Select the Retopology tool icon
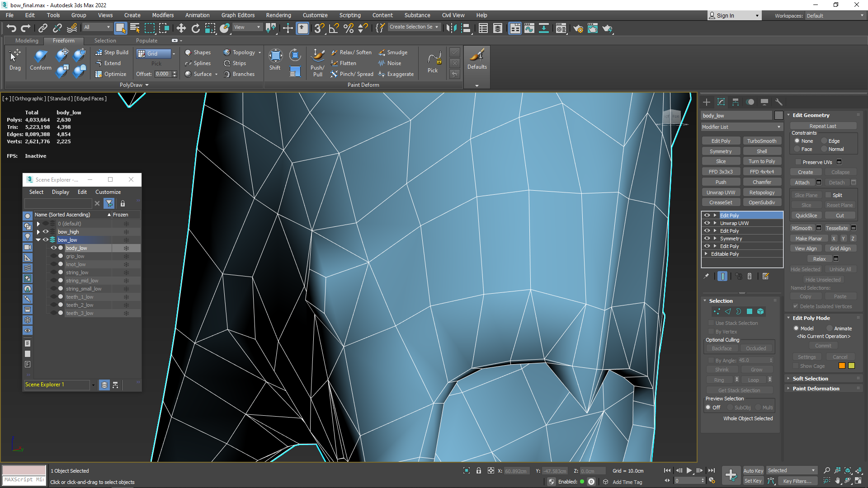Screen dimensions: 868x488 762,192
